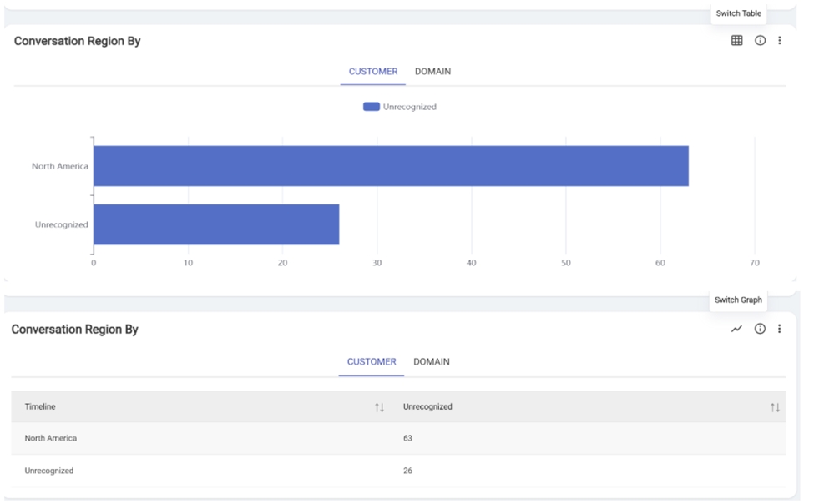Select the Unrecognized table row
814x504 pixels.
[397, 471]
